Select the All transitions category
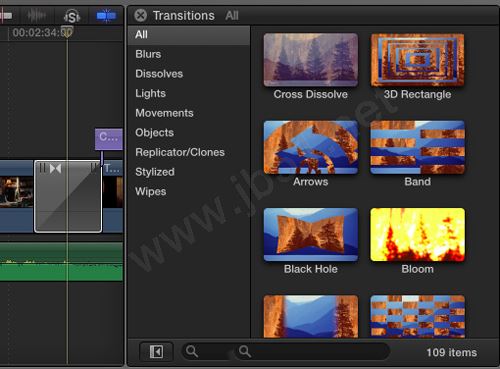 click(x=189, y=35)
